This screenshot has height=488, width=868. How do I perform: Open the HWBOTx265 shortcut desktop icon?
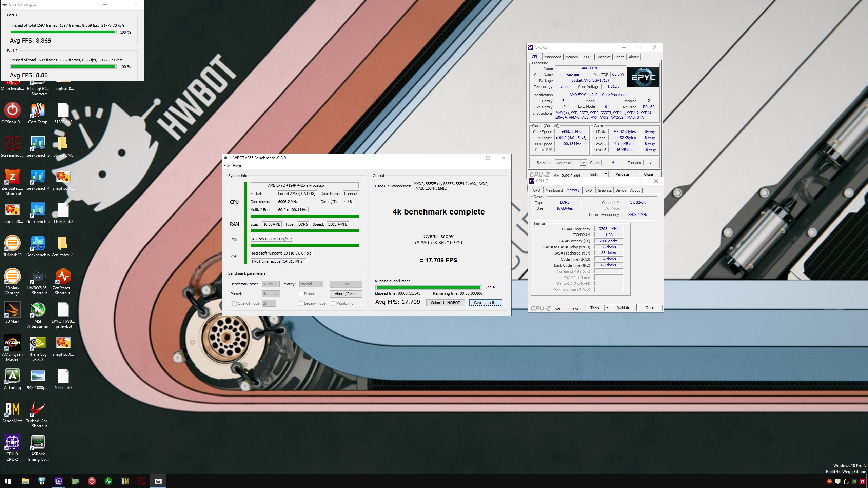[x=38, y=282]
